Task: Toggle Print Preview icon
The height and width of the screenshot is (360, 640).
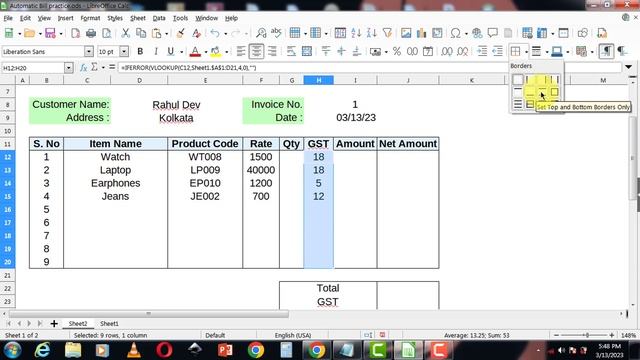Action: (107, 33)
